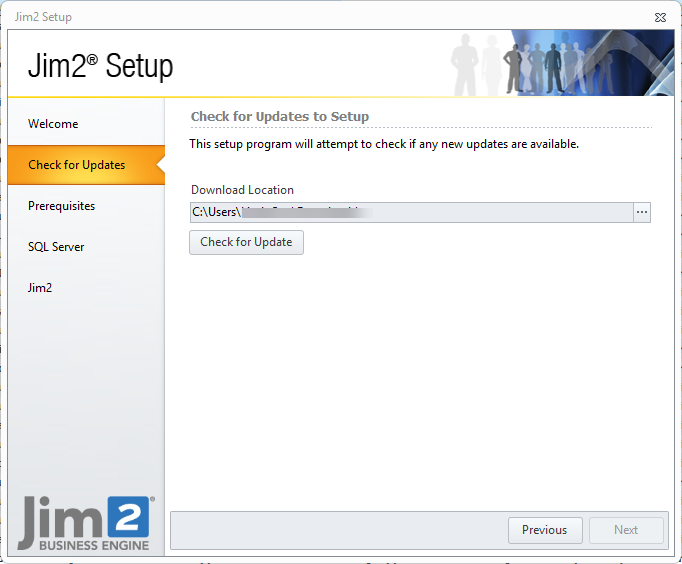
Task: Click the 'Download Location' label
Action: [242, 190]
